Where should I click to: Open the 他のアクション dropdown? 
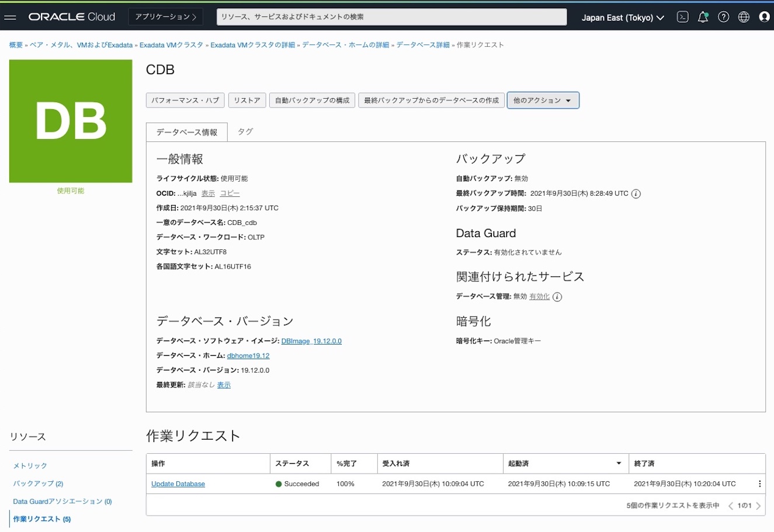point(543,100)
